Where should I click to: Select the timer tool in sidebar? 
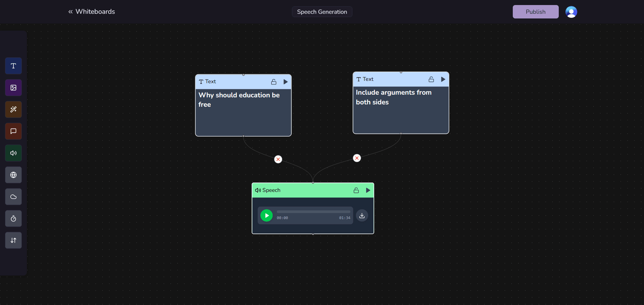(x=13, y=218)
